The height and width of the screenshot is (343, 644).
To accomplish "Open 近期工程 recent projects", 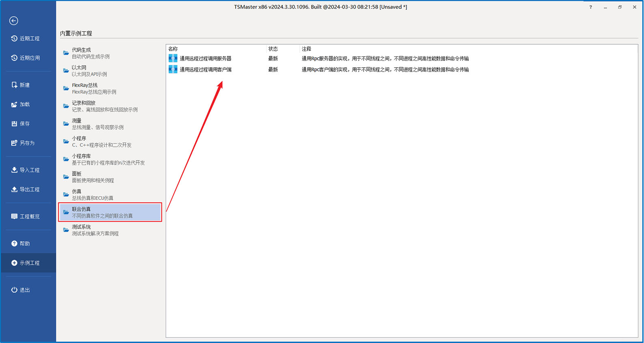I will [26, 39].
